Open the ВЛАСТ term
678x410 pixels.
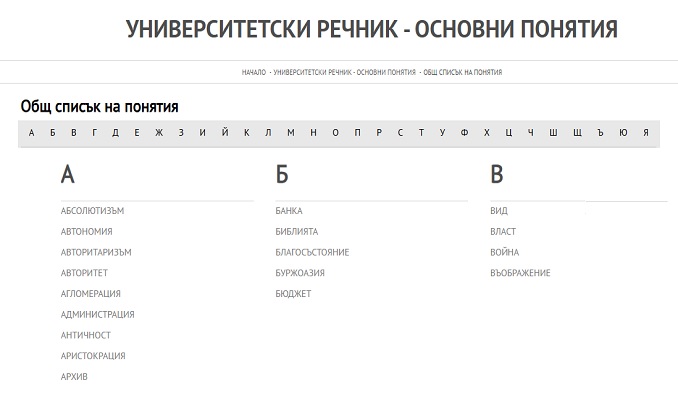pyautogui.click(x=503, y=232)
